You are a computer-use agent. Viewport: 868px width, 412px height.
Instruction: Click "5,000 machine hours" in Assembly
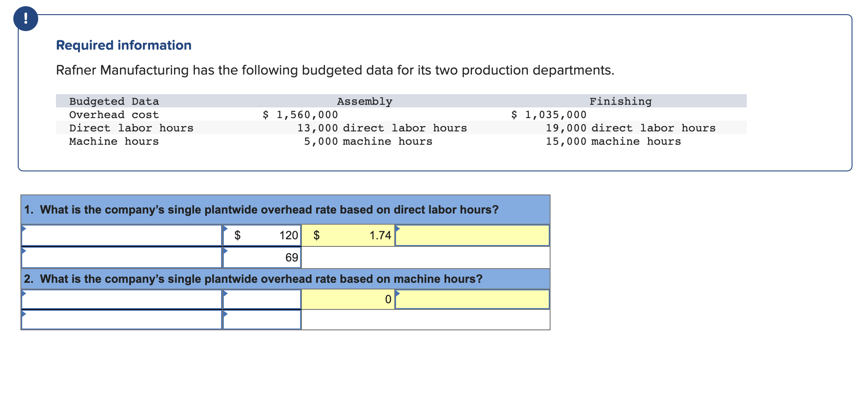368,141
